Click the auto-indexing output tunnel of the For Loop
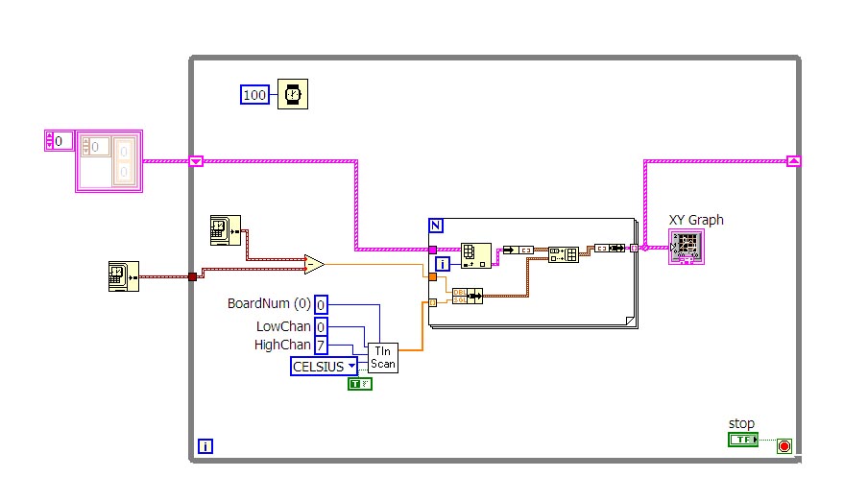Screen dimensions: 868x501 [635, 248]
